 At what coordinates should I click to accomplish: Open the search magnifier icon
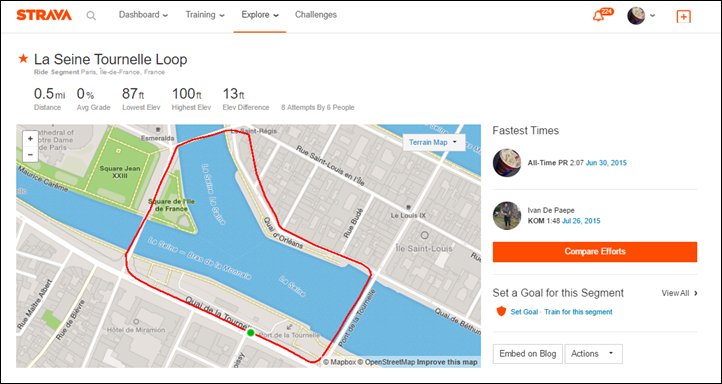91,16
